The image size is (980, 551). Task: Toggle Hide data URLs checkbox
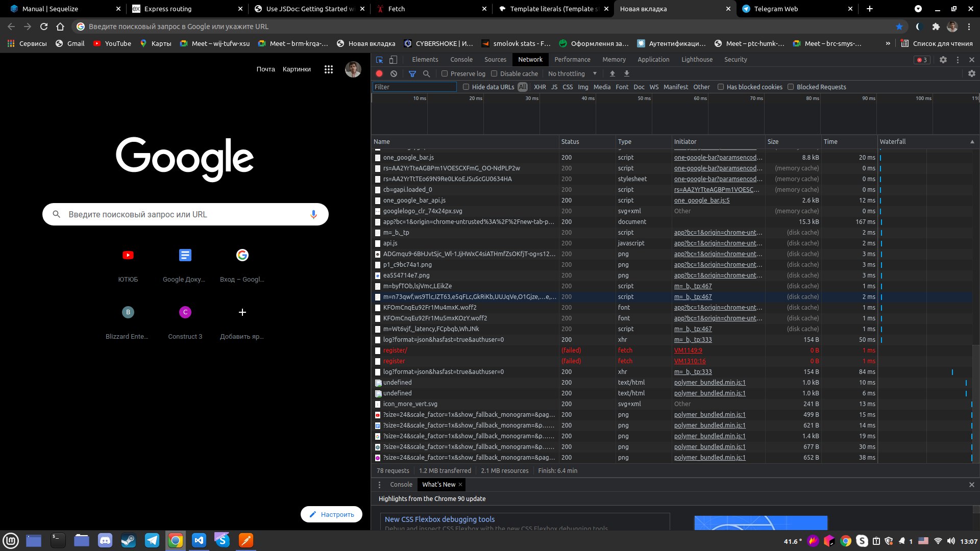click(466, 87)
